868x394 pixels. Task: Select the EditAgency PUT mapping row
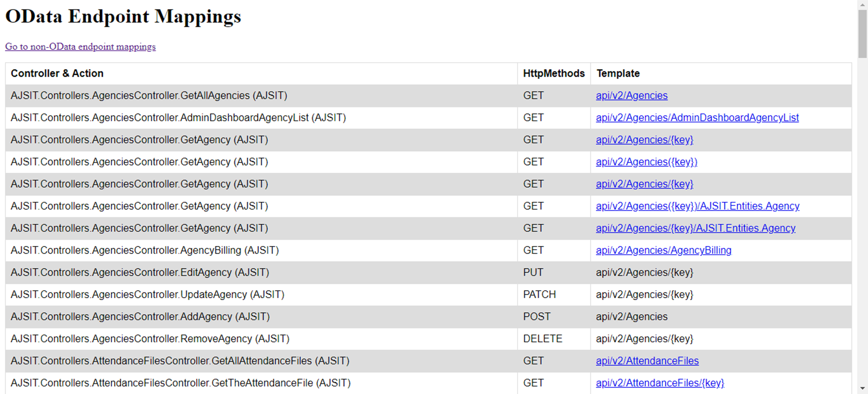click(x=259, y=272)
